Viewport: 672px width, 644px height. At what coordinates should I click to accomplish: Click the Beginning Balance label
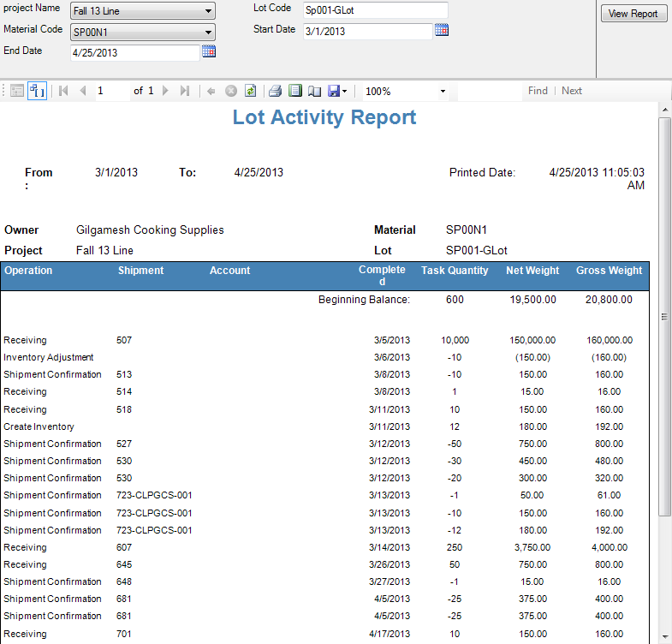[365, 300]
